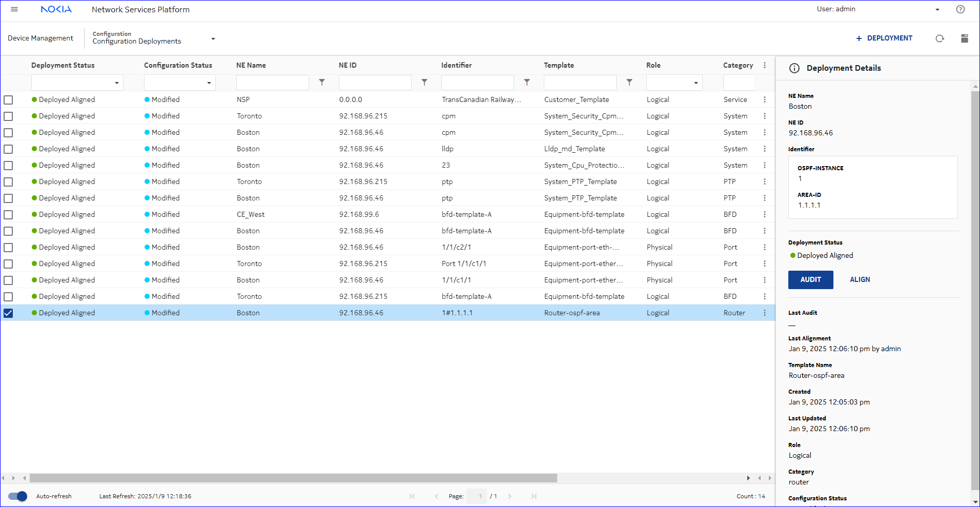Click the refresh deployments icon
The width and height of the screenshot is (980, 507).
click(940, 38)
